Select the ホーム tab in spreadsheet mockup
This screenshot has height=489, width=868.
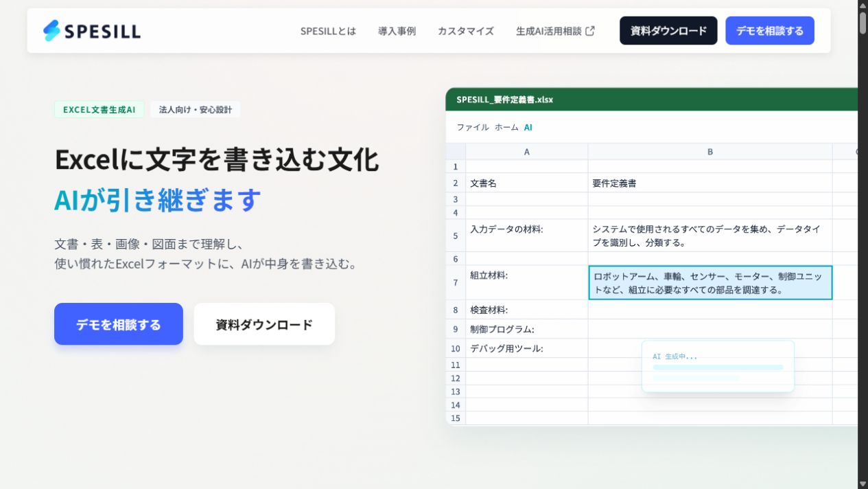pos(506,127)
